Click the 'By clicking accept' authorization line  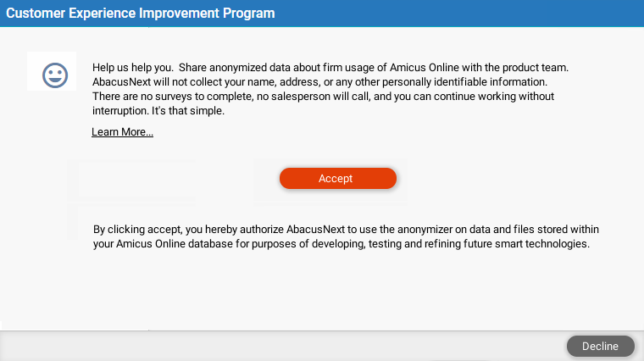pyautogui.click(x=346, y=229)
